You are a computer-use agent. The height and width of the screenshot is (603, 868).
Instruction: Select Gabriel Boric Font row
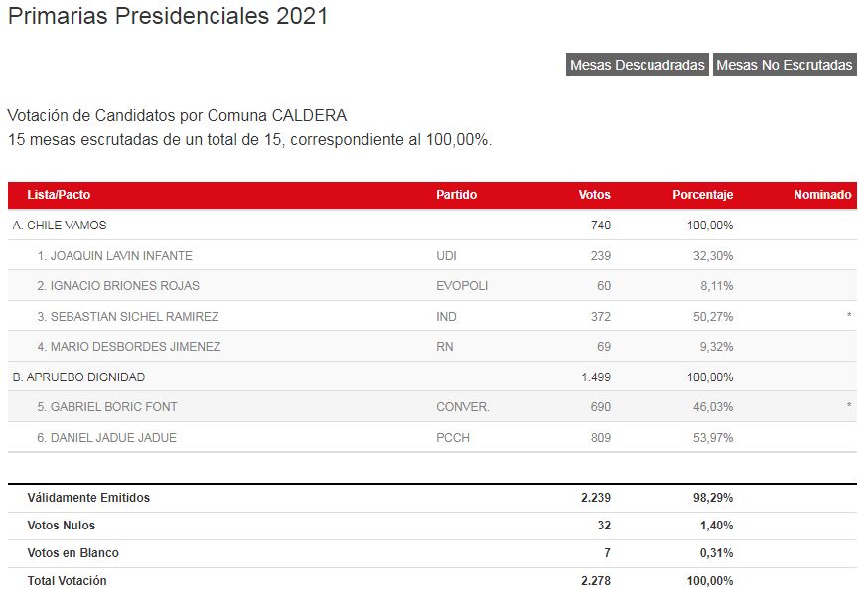(432, 407)
